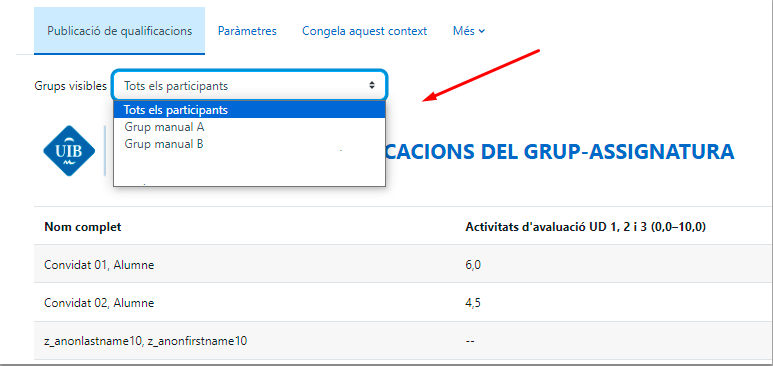
Task: Click the -- grade cell
Action: [470, 341]
